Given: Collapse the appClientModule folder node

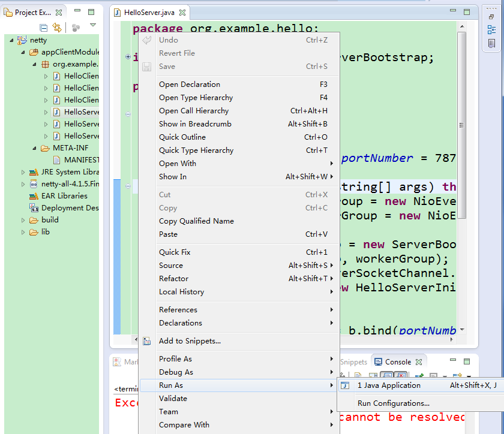Looking at the screenshot, I should click(23, 52).
